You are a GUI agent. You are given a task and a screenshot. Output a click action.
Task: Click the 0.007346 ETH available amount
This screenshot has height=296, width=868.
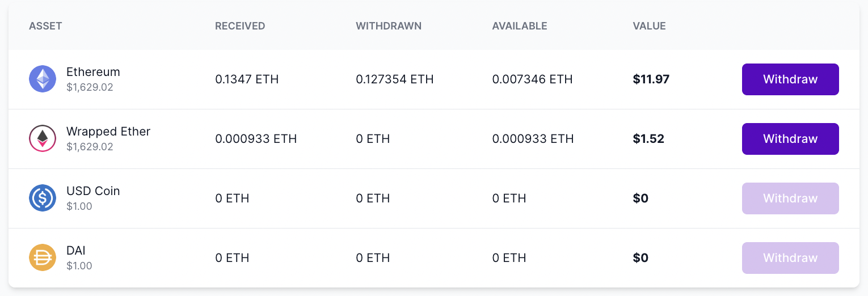click(532, 79)
